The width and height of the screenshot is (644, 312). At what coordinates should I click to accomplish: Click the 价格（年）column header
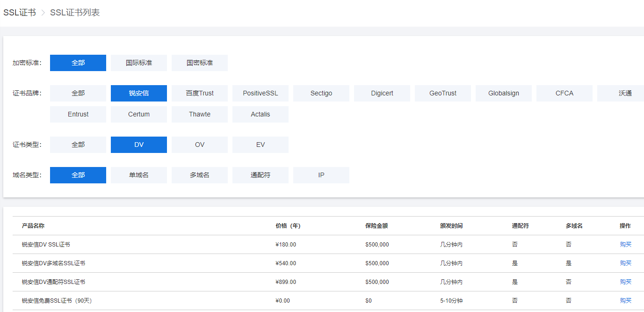coord(288,225)
